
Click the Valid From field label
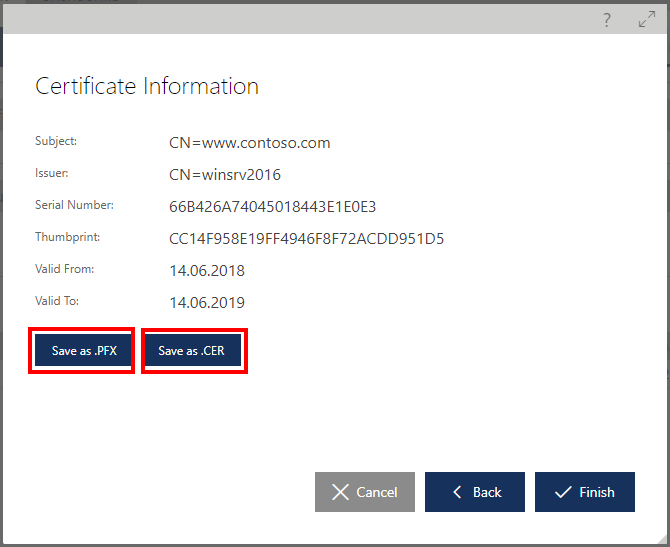coord(64,270)
